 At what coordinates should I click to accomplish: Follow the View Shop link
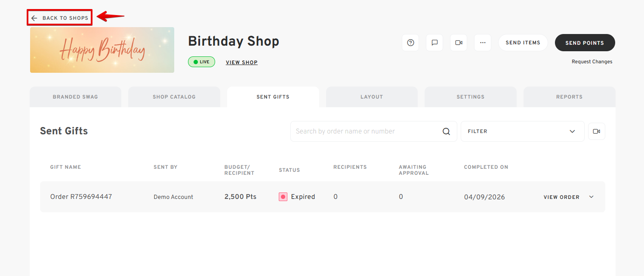[241, 62]
